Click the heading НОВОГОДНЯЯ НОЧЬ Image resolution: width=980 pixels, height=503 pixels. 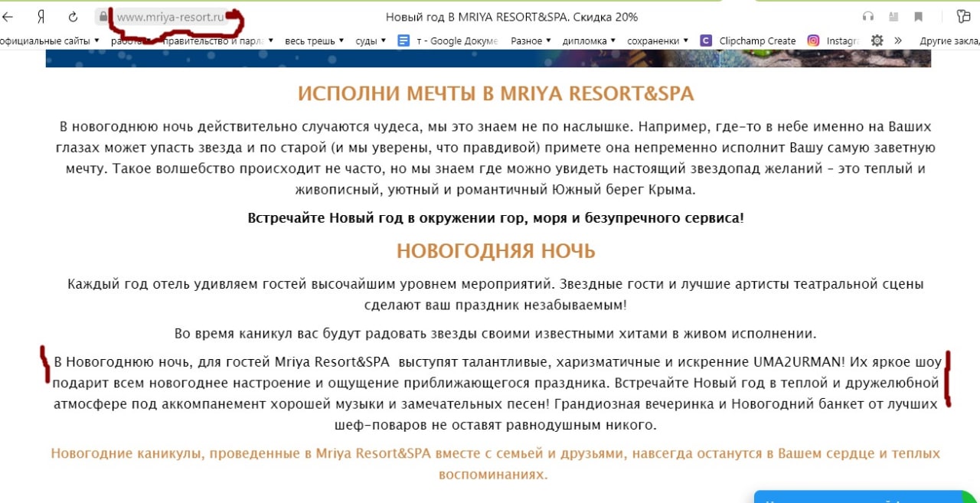pyautogui.click(x=495, y=250)
